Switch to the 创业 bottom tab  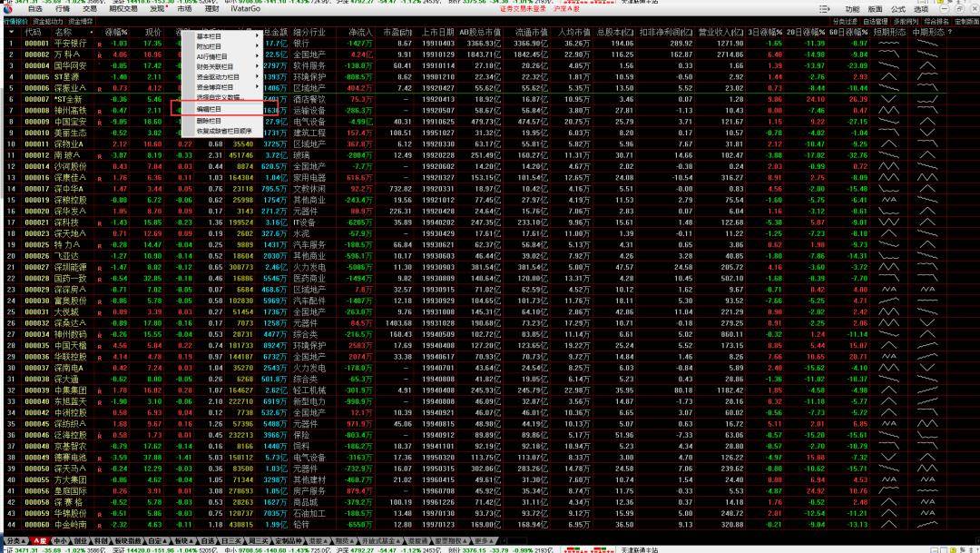80,540
